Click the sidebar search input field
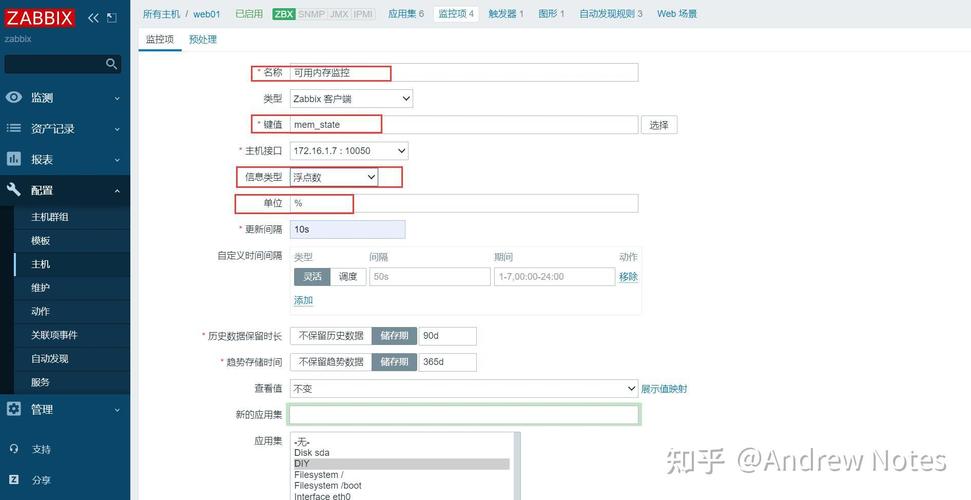The height and width of the screenshot is (500, 971). coord(54,64)
